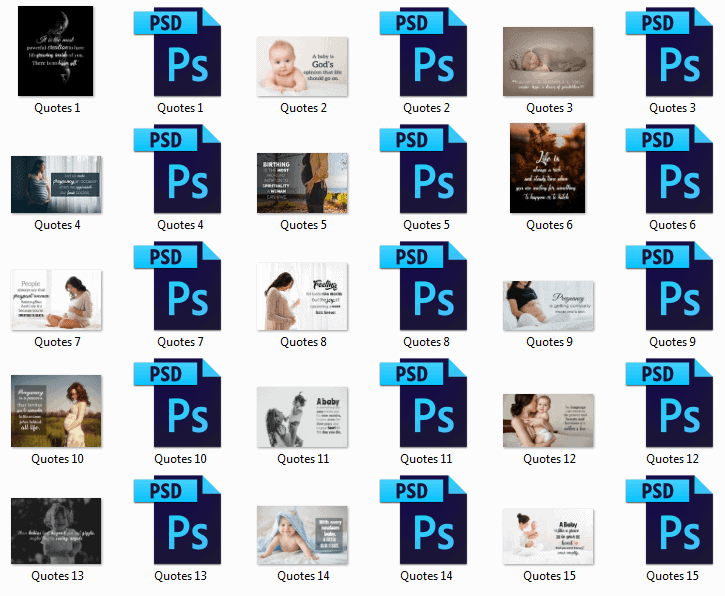Screen dimensions: 725x596
Task: Select the Quotes 6 PSD file icon
Action: (x=670, y=168)
